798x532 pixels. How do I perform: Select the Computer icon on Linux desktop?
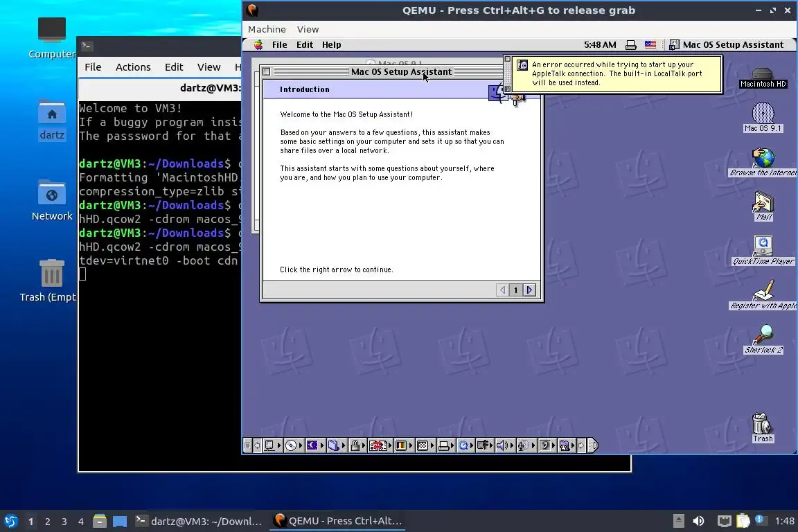pyautogui.click(x=52, y=38)
